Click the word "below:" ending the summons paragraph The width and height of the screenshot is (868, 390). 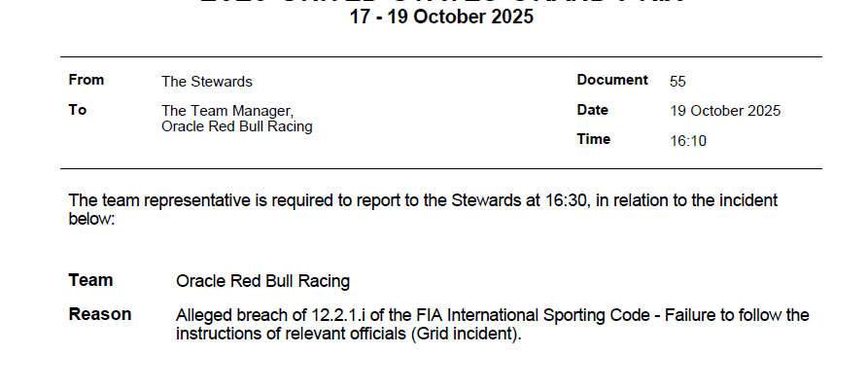92,219
